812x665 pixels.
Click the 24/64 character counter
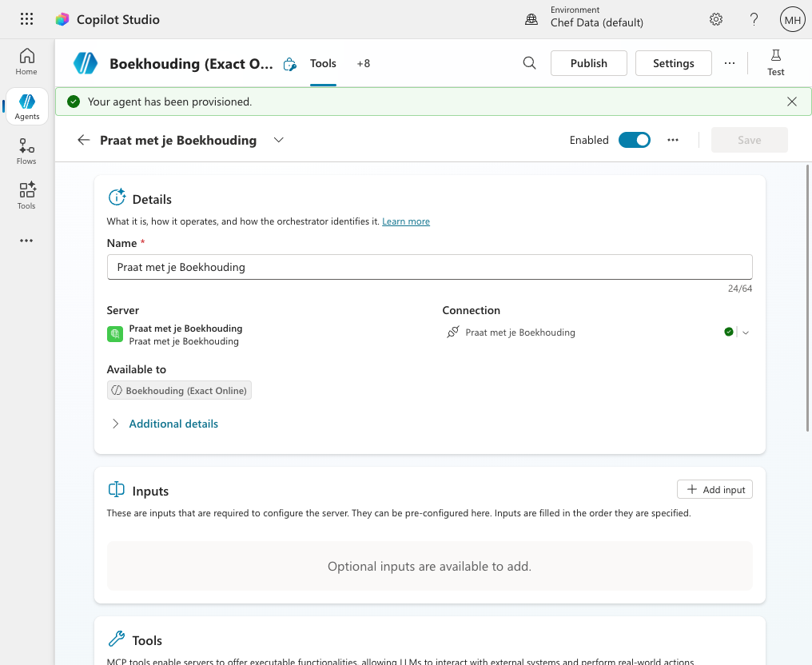739,289
